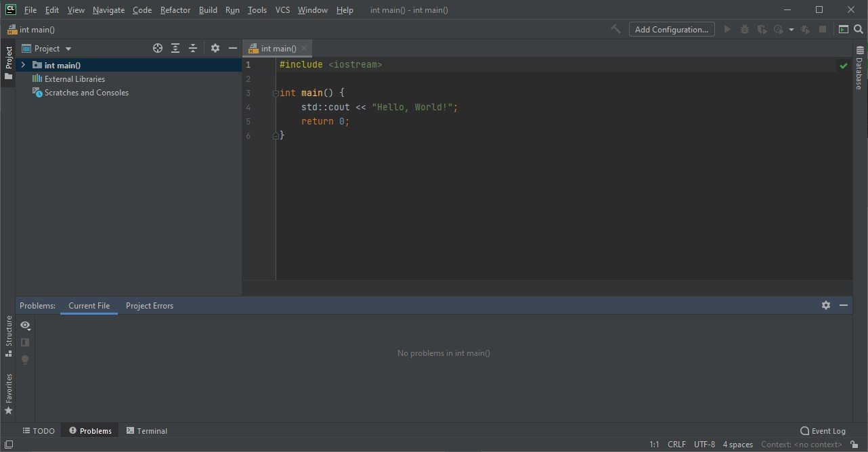868x452 pixels.
Task: Click Expand All icon in Project panel
Action: 175,48
